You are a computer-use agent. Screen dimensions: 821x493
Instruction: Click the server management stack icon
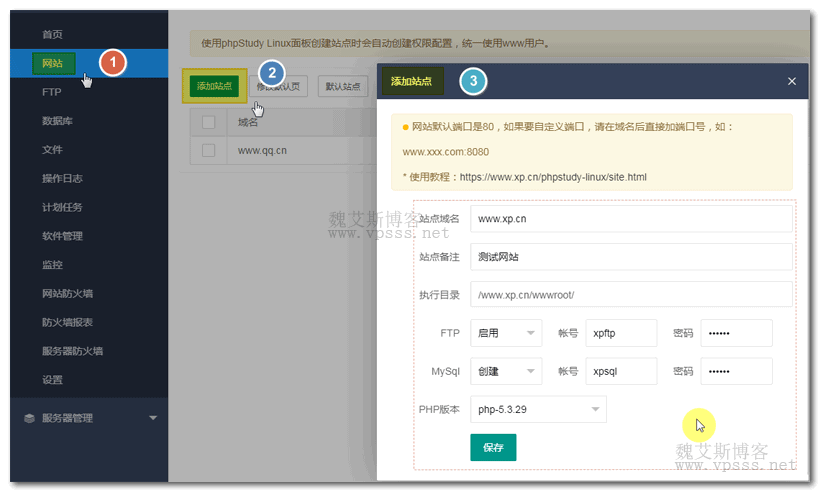point(29,418)
